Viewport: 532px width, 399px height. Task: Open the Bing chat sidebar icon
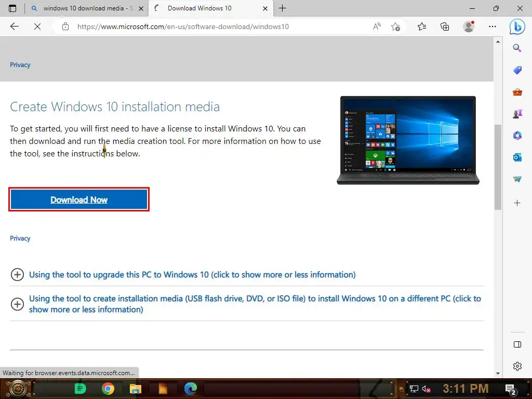pyautogui.click(x=517, y=26)
